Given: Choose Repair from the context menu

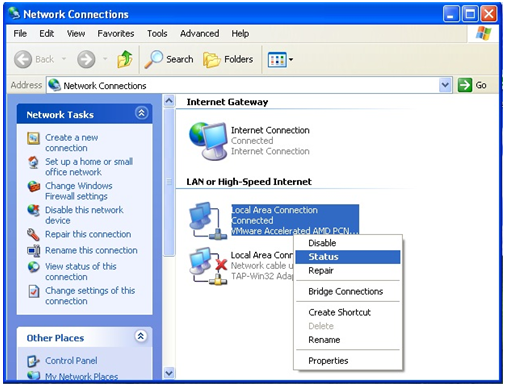Looking at the screenshot, I should (x=348, y=270).
